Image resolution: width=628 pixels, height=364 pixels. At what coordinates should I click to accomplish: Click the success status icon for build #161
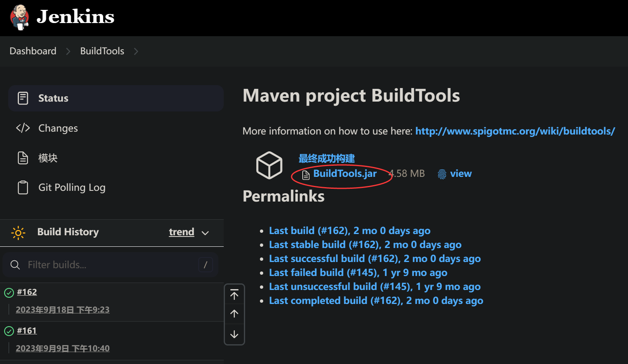point(9,331)
